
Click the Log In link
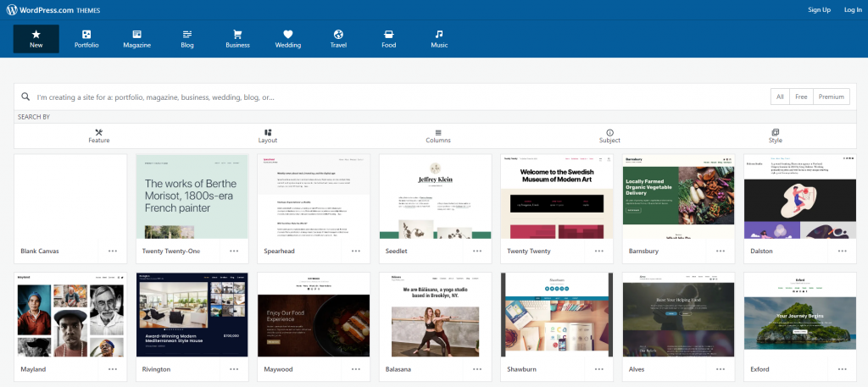[x=853, y=9]
